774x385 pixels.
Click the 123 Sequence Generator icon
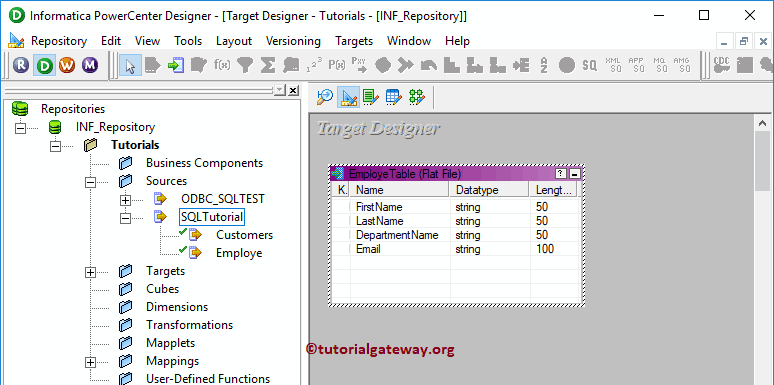[314, 65]
